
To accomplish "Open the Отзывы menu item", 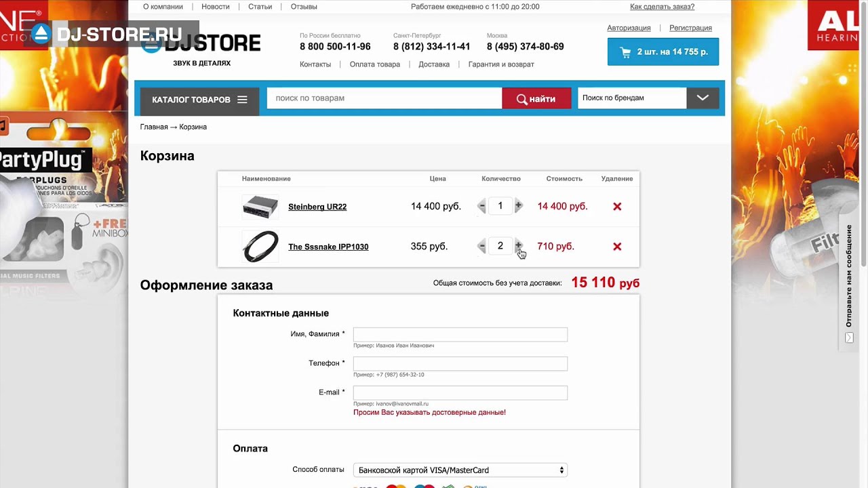I will tap(304, 6).
